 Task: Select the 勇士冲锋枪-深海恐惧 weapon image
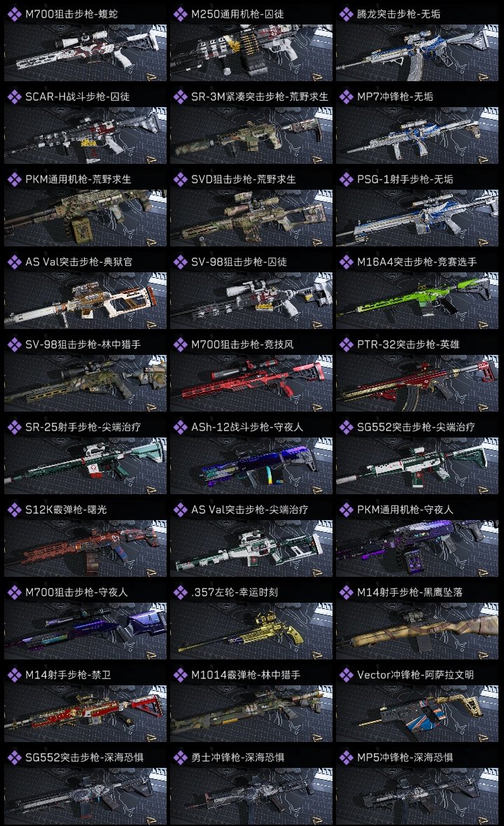(251, 796)
